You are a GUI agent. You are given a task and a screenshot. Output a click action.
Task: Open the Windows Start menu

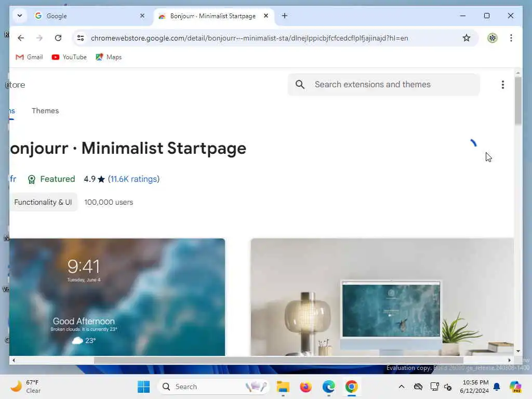[143, 387]
